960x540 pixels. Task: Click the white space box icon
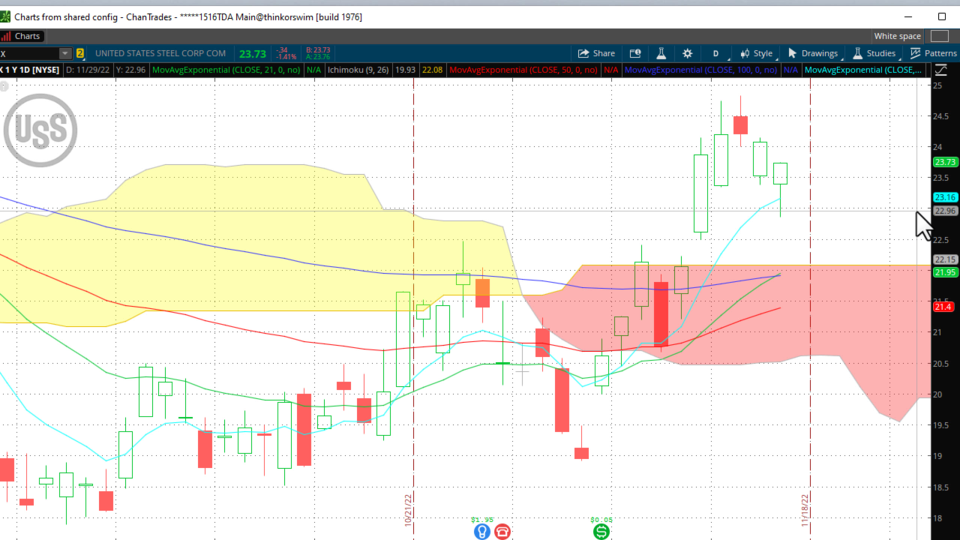(x=939, y=36)
